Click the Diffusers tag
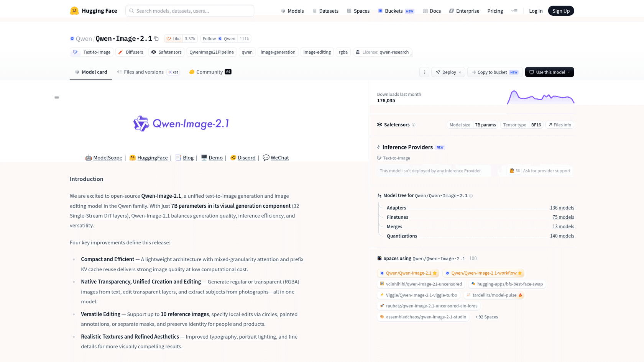This screenshot has height=362, width=644. (131, 52)
